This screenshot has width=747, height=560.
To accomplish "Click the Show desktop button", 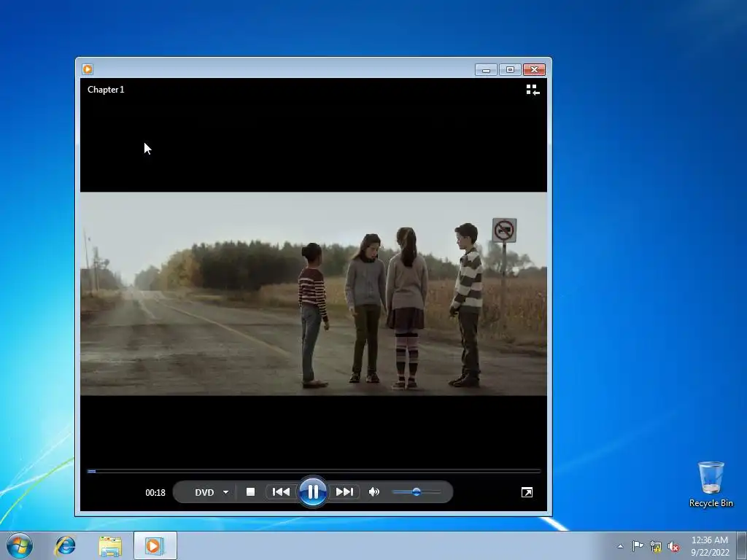I will tap(742, 545).
